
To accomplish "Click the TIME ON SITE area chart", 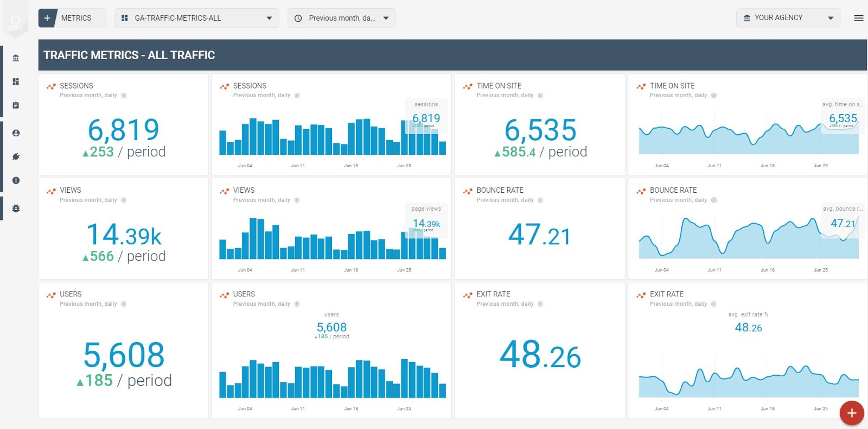I will (749, 138).
